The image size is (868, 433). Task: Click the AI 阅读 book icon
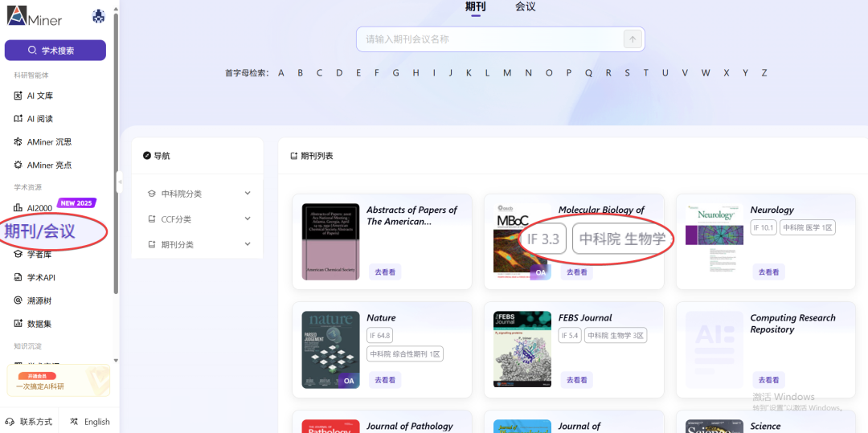[18, 119]
